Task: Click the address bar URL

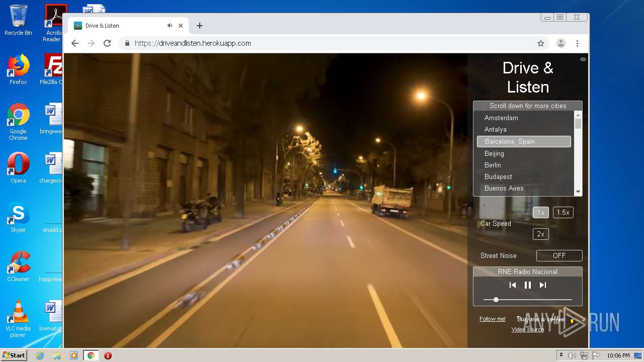Action: pos(193,43)
